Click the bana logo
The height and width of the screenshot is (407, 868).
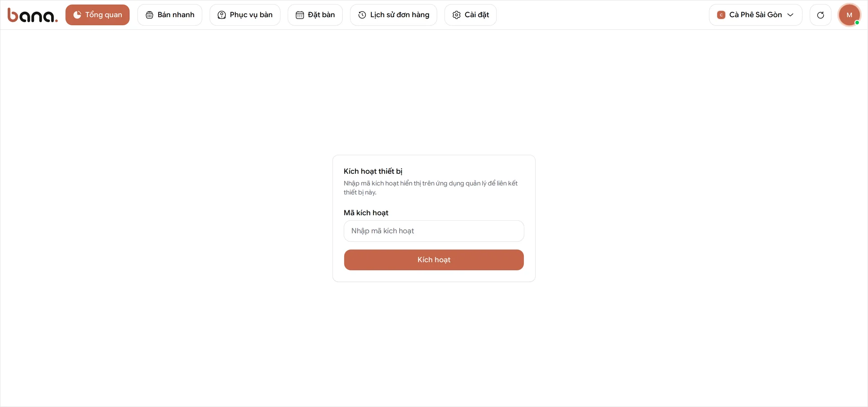click(x=33, y=15)
